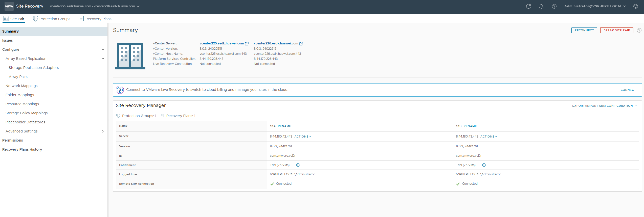The height and width of the screenshot is (217, 644).
Task: Click the site pair building image
Action: pos(130,56)
